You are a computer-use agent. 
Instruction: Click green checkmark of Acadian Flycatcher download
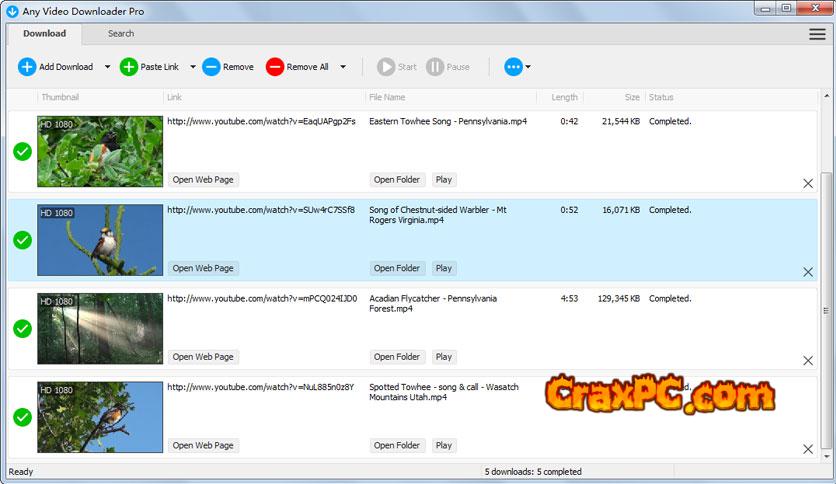point(22,328)
